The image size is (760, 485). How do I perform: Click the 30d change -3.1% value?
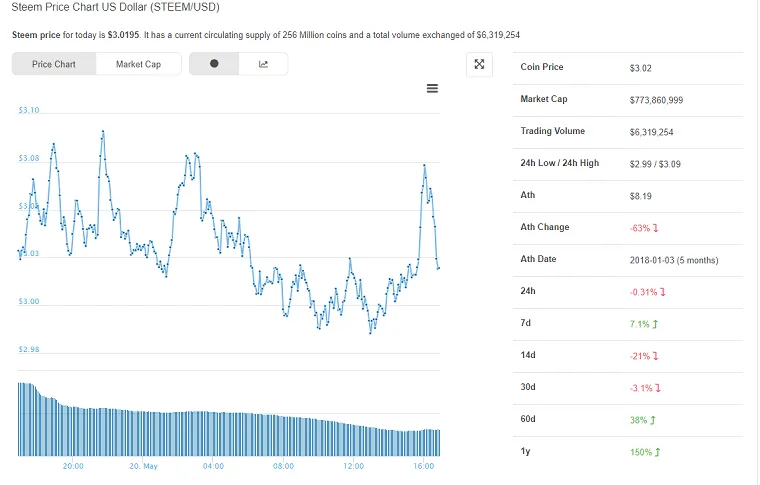(x=645, y=388)
